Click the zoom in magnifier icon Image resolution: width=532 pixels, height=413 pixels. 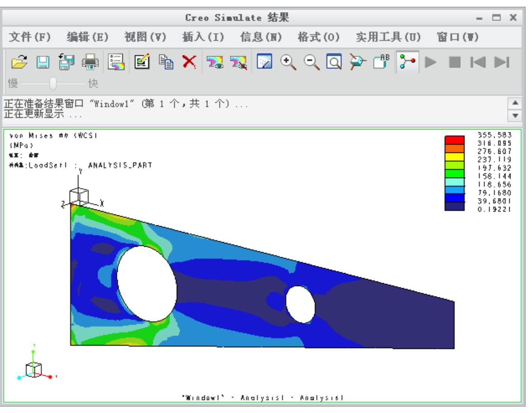[x=288, y=62]
